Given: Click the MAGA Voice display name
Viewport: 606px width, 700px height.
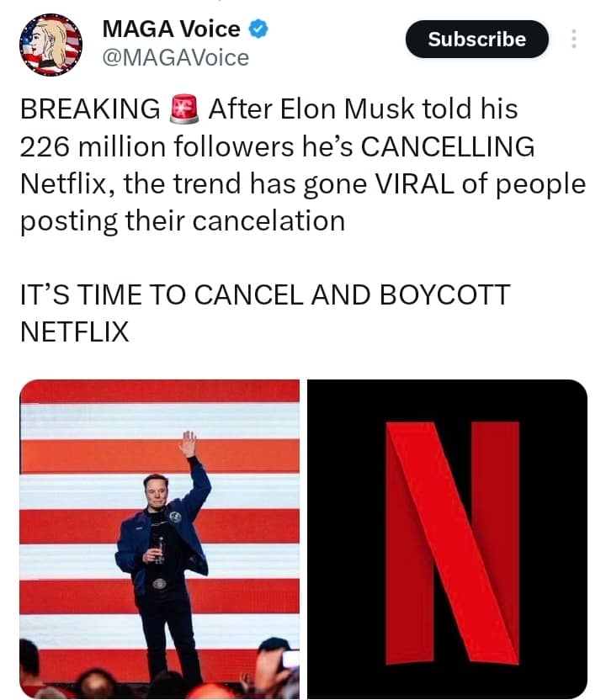Looking at the screenshot, I should [171, 29].
